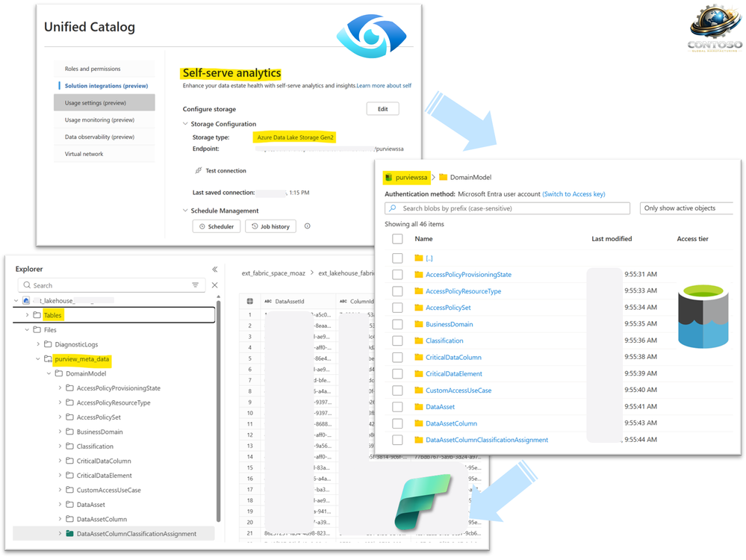
Task: Click the purviewssa storage container icon
Action: click(x=389, y=178)
